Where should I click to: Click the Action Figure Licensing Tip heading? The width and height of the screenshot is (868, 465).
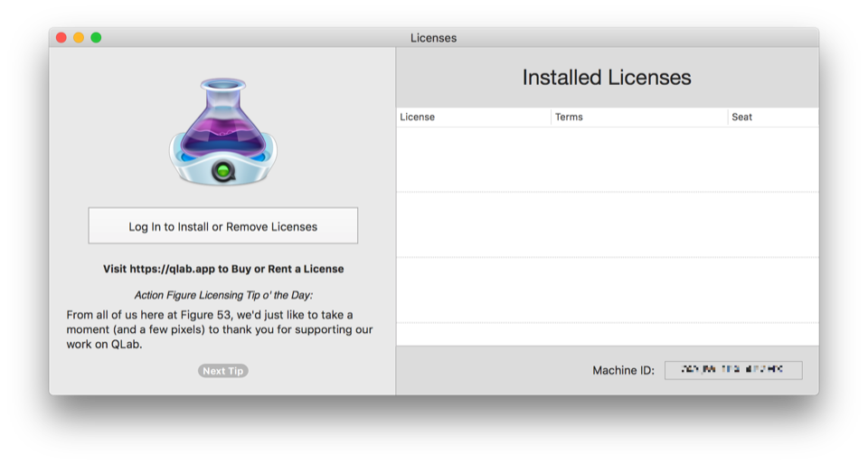click(222, 295)
